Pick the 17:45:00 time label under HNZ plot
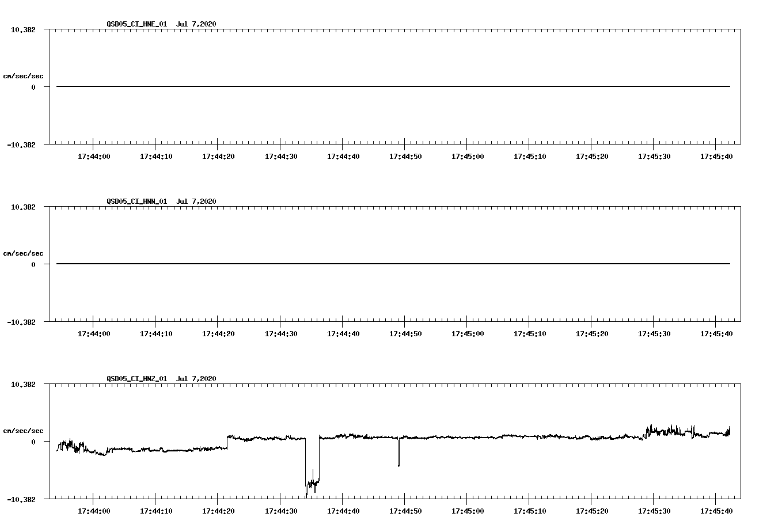 [468, 511]
